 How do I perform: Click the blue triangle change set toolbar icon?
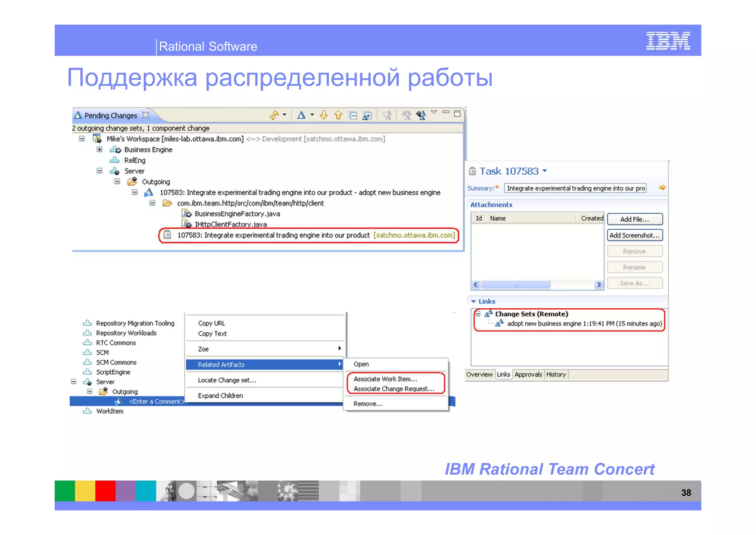[301, 115]
